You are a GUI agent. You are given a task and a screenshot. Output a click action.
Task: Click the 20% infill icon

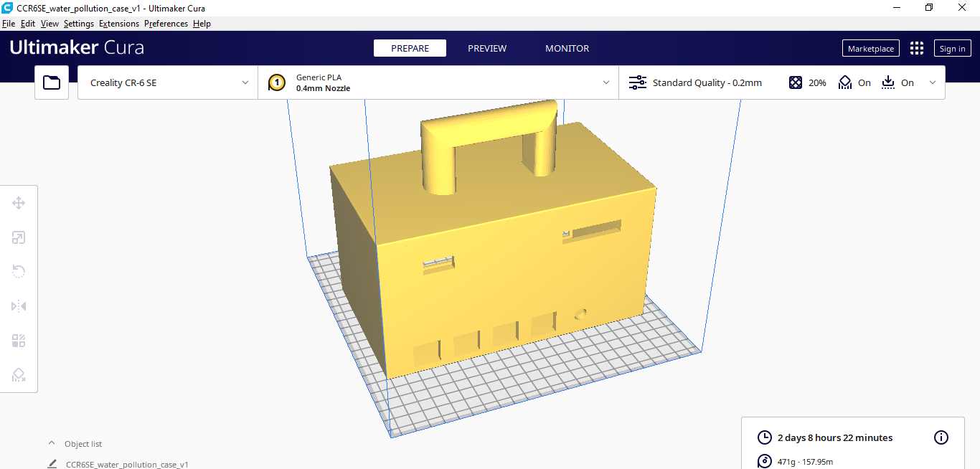click(x=795, y=82)
